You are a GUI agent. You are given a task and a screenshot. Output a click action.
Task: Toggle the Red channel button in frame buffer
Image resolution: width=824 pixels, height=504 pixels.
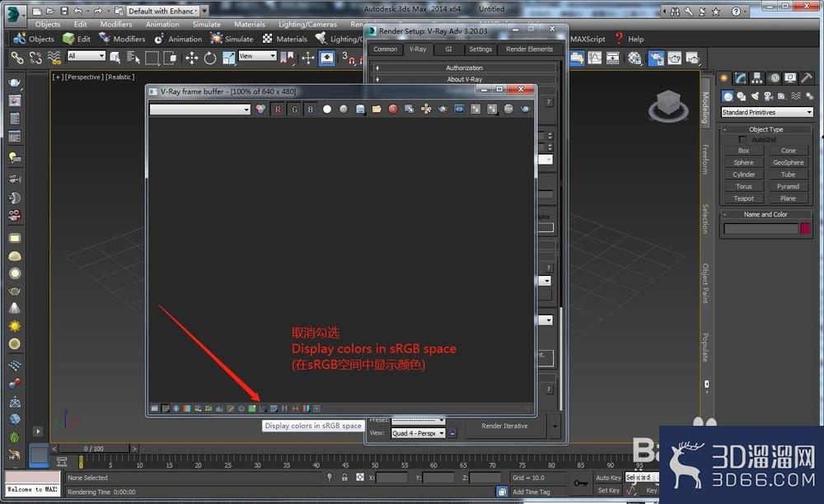click(x=278, y=110)
